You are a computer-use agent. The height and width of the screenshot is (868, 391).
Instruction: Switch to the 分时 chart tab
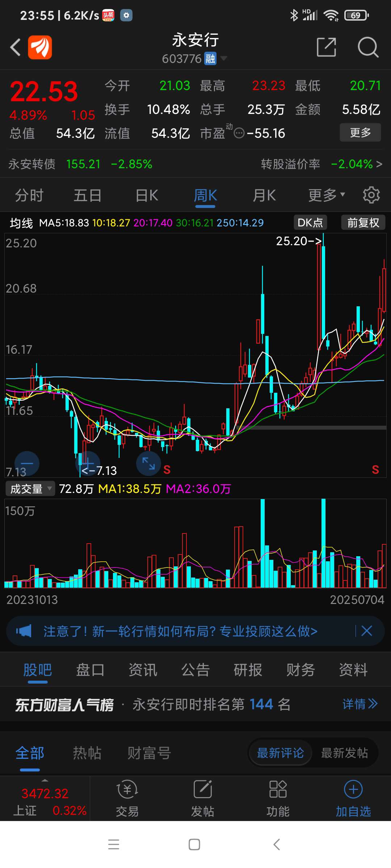point(29,195)
